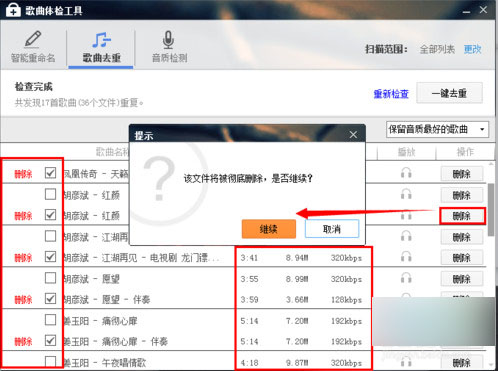The image size is (498, 371).
Task: Click 更改 link for scan range
Action: pyautogui.click(x=473, y=50)
